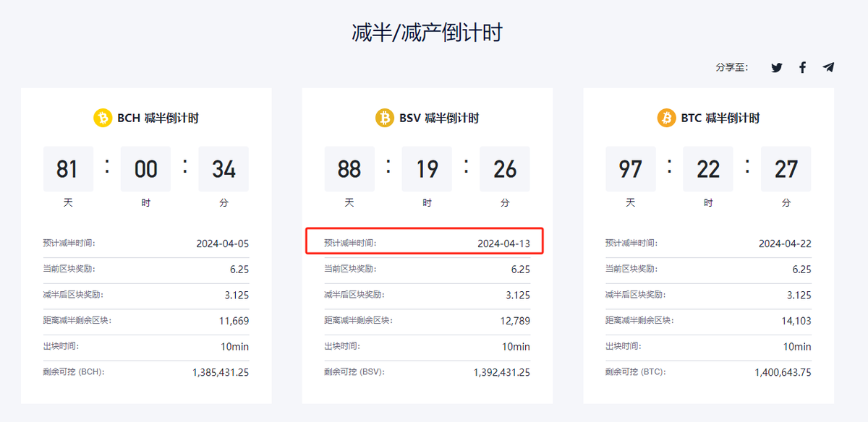The width and height of the screenshot is (868, 422).
Task: Click the BTC minutes counter 27
Action: pyautogui.click(x=786, y=169)
